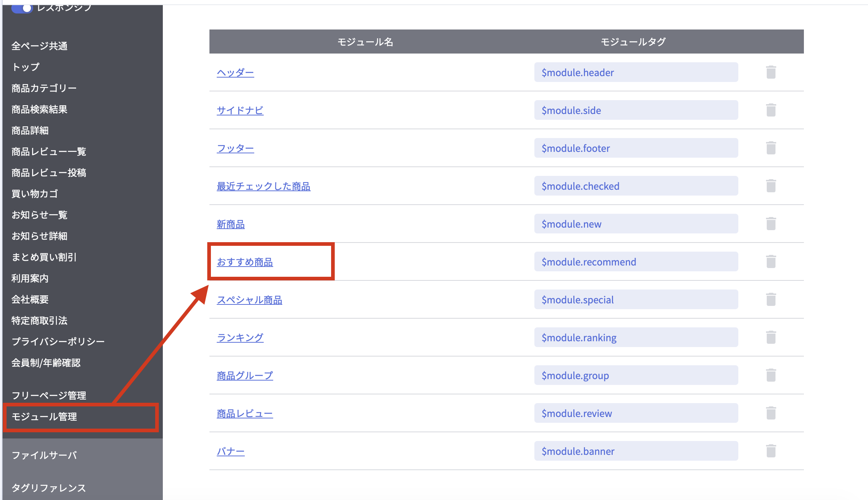Go to ファイルサーバ section
Viewport: 868px width, 500px height.
pos(44,455)
